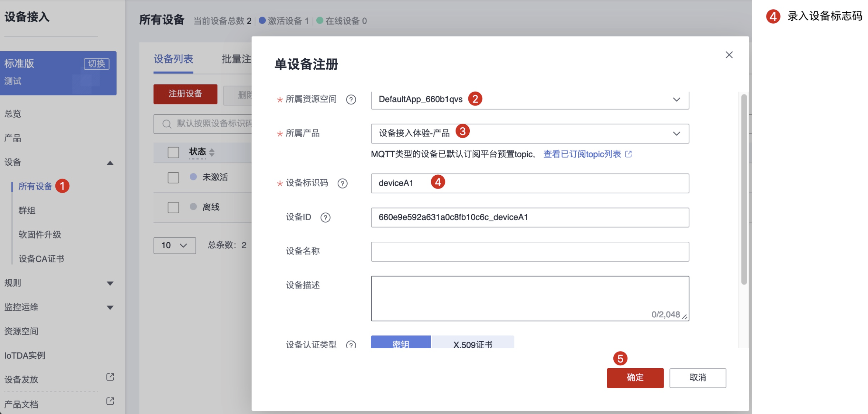Viewport: 868px width, 414px height.
Task: Toggle select-all checkbox in table header
Action: point(173,152)
